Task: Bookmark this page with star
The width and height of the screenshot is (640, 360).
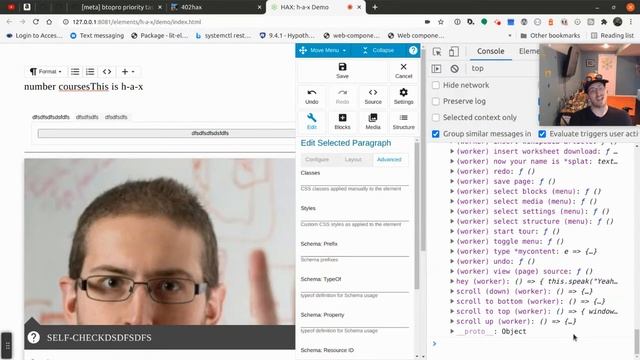Action: [x=440, y=22]
